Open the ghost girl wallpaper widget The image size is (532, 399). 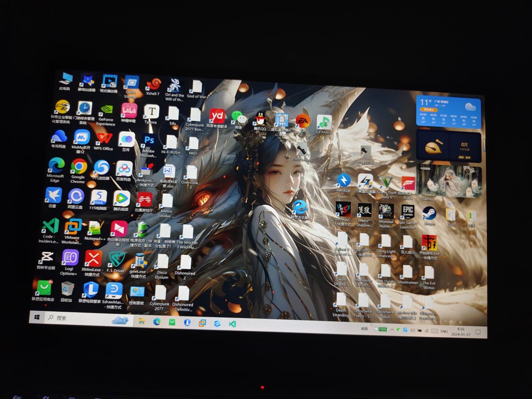449,182
